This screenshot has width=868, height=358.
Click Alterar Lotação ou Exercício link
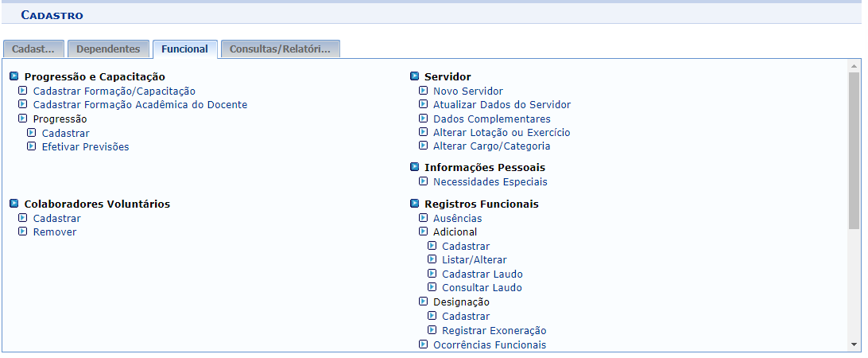click(502, 133)
